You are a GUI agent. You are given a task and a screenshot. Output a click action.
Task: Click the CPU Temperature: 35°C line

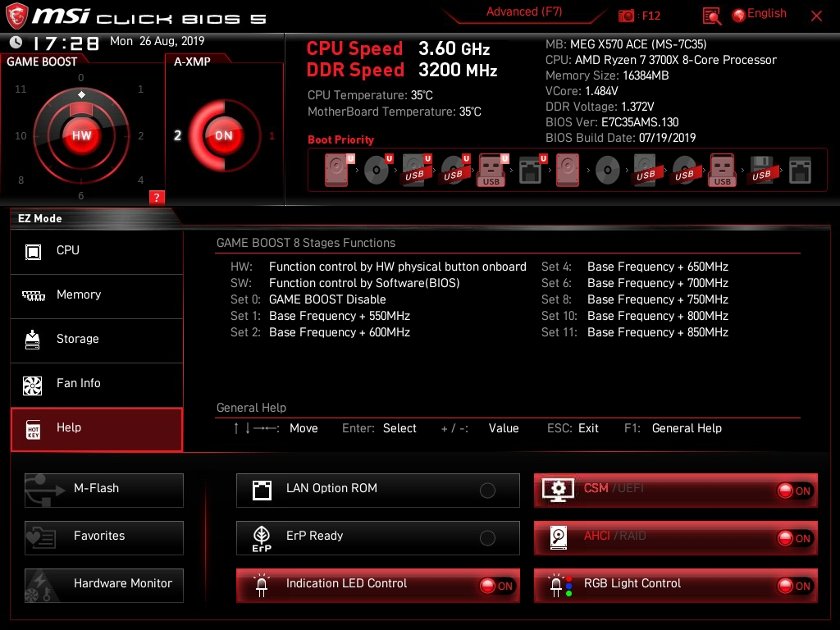coord(370,95)
